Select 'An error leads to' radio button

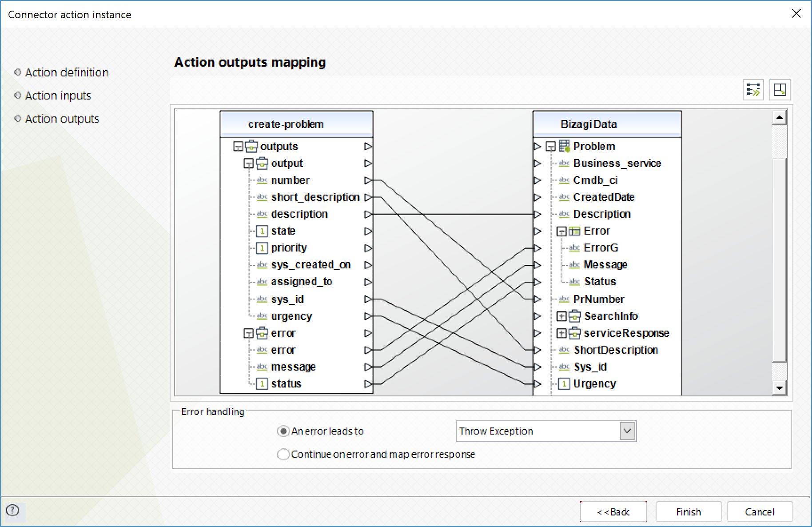(x=283, y=431)
